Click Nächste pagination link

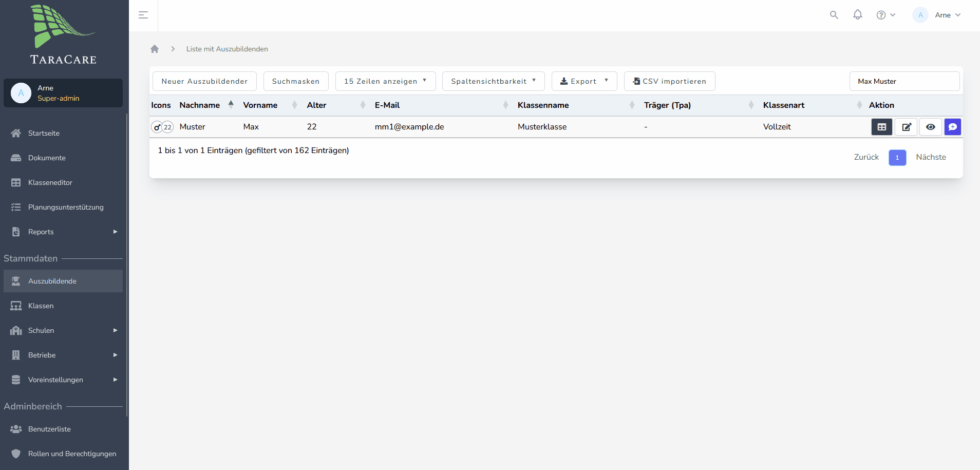click(x=931, y=157)
